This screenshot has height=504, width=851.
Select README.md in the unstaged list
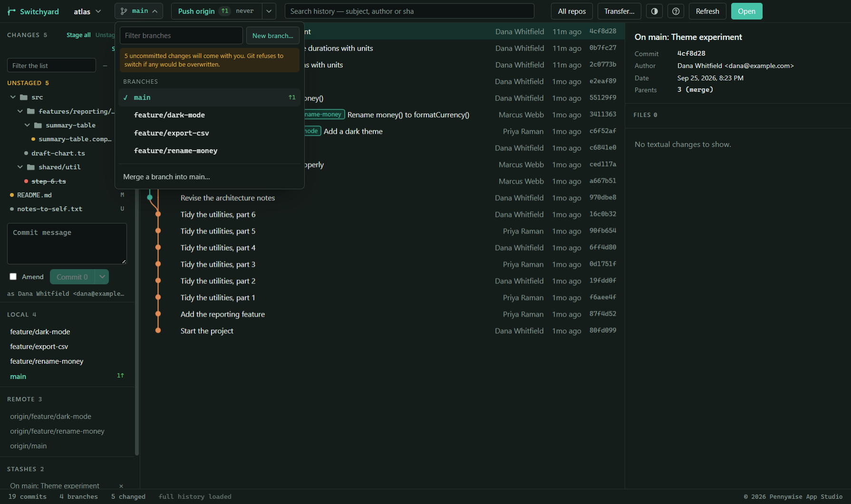point(67,195)
